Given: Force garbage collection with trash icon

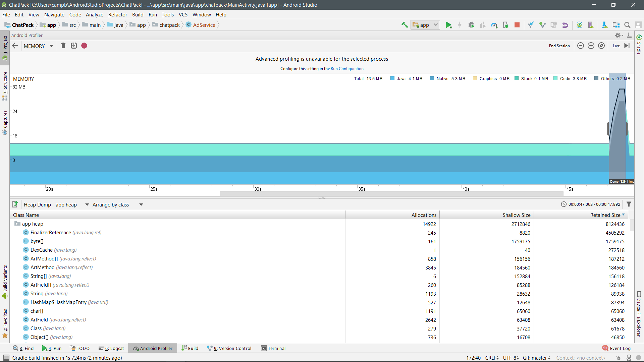Looking at the screenshot, I should [x=63, y=46].
